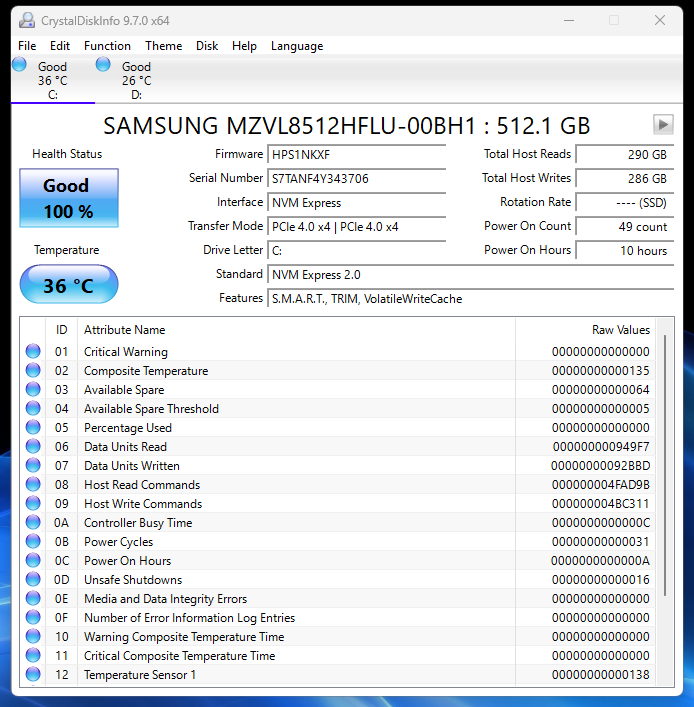Click the status orb for Critical Warning
The height and width of the screenshot is (707, 694).
pyautogui.click(x=33, y=352)
